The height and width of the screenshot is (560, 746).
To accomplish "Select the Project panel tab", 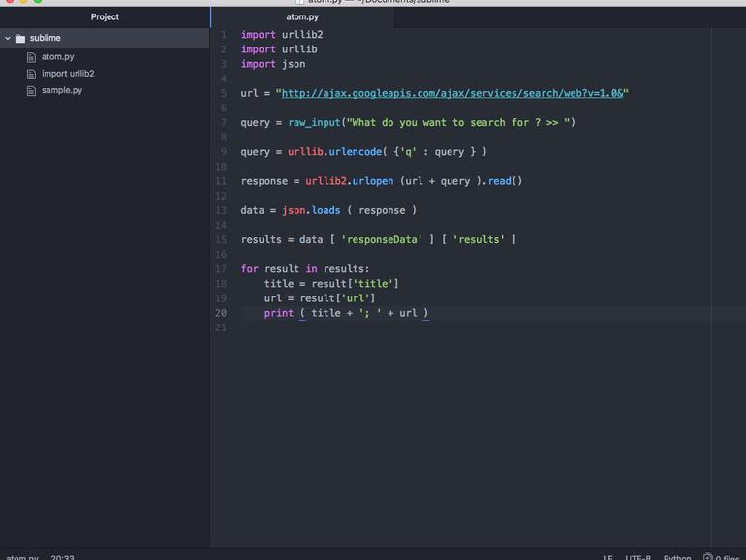I will pyautogui.click(x=105, y=16).
